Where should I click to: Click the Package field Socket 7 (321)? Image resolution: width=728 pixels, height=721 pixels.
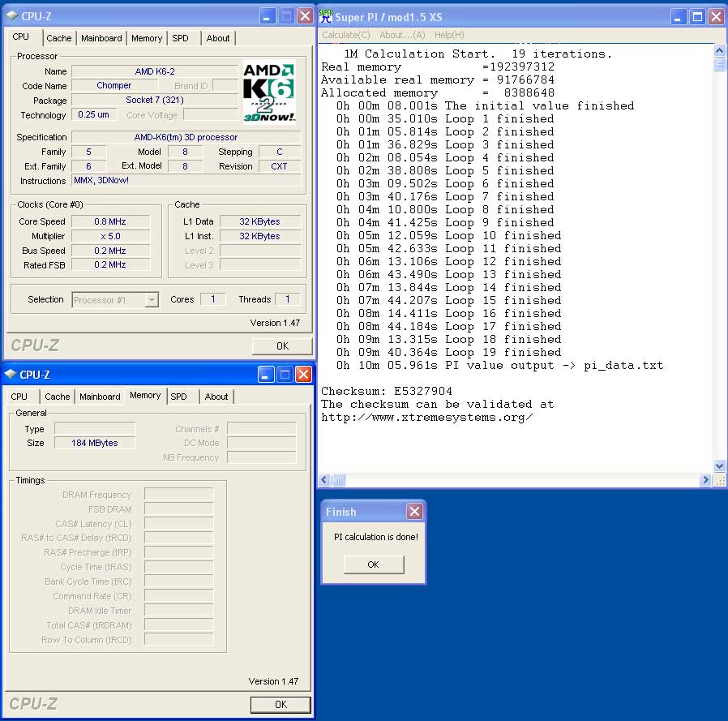click(155, 100)
